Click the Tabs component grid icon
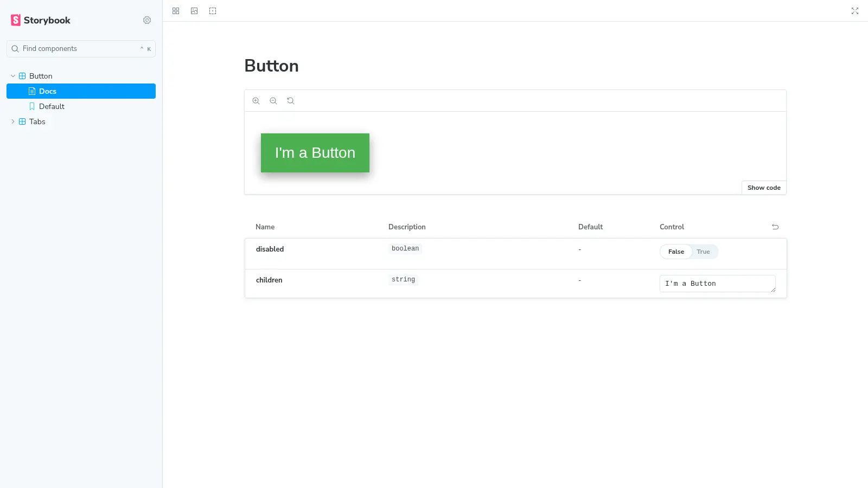The height and width of the screenshot is (488, 868). coord(22,121)
